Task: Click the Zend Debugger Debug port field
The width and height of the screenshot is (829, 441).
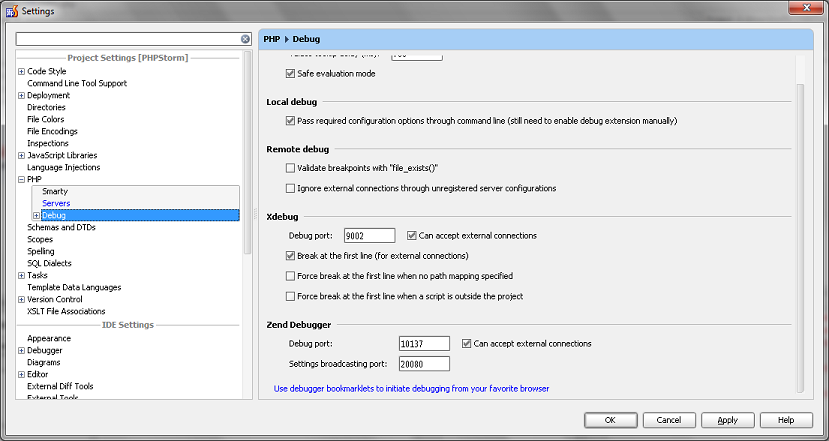Action: point(425,344)
